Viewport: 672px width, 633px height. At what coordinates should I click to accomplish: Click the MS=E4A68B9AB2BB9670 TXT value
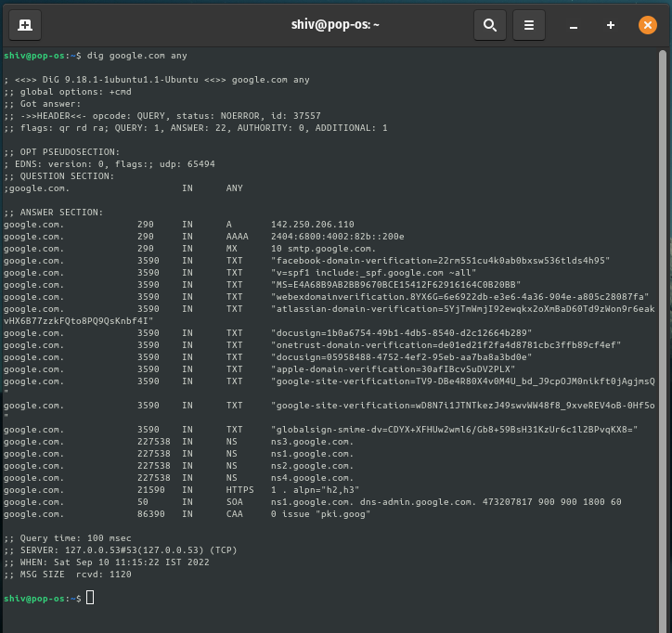(395, 285)
